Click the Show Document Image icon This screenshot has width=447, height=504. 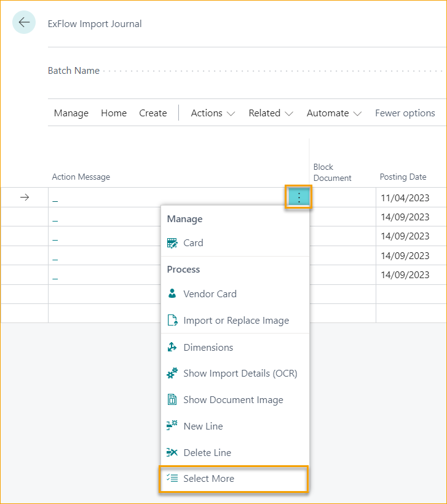point(173,399)
